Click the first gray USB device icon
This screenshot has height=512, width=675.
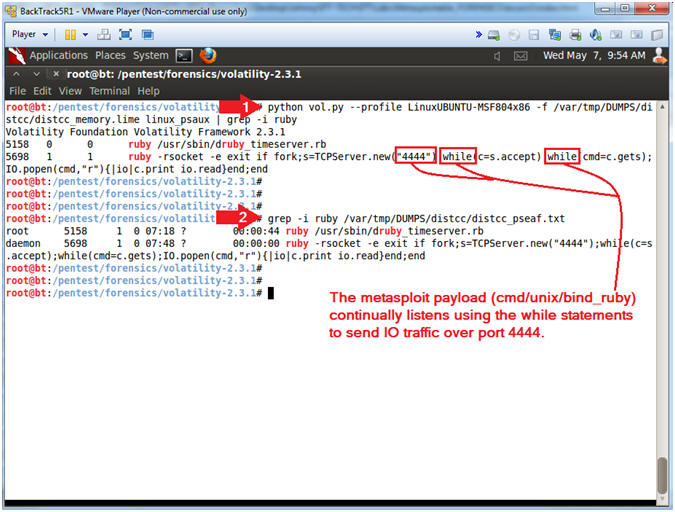tap(616, 35)
